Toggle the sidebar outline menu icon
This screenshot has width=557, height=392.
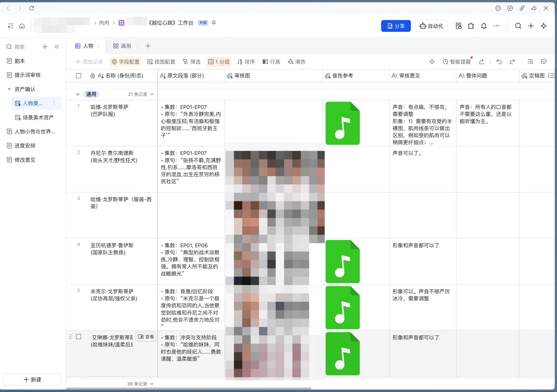(x=11, y=26)
